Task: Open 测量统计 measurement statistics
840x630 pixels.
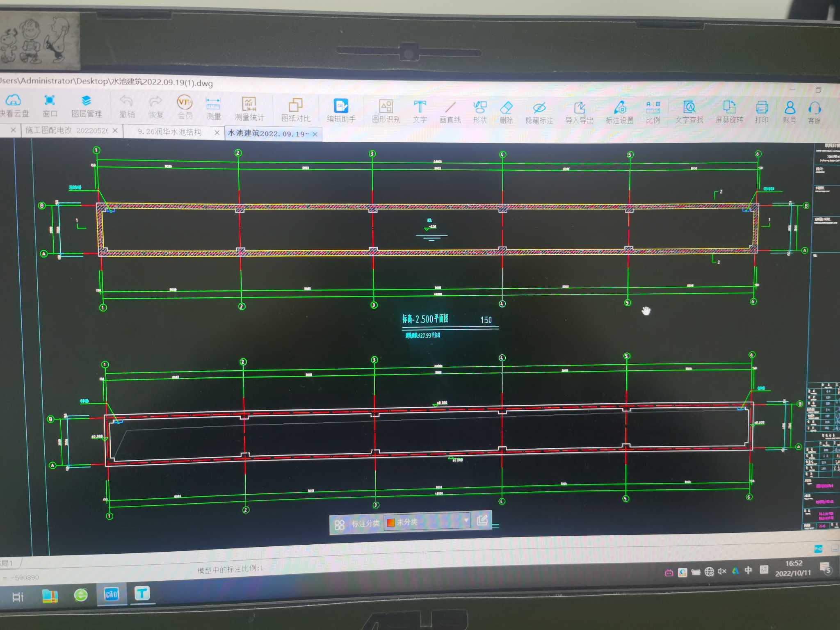Action: (x=249, y=110)
